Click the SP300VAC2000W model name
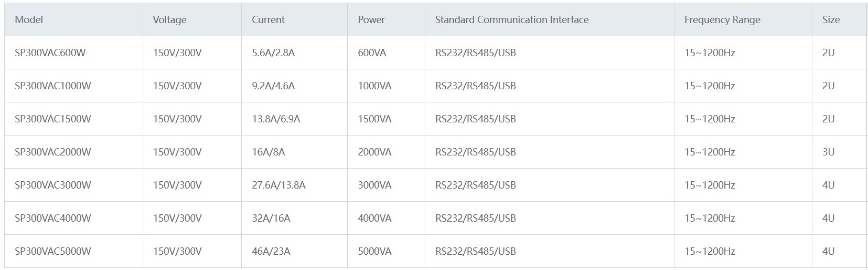Viewport: 868px width, 270px height. tap(53, 152)
